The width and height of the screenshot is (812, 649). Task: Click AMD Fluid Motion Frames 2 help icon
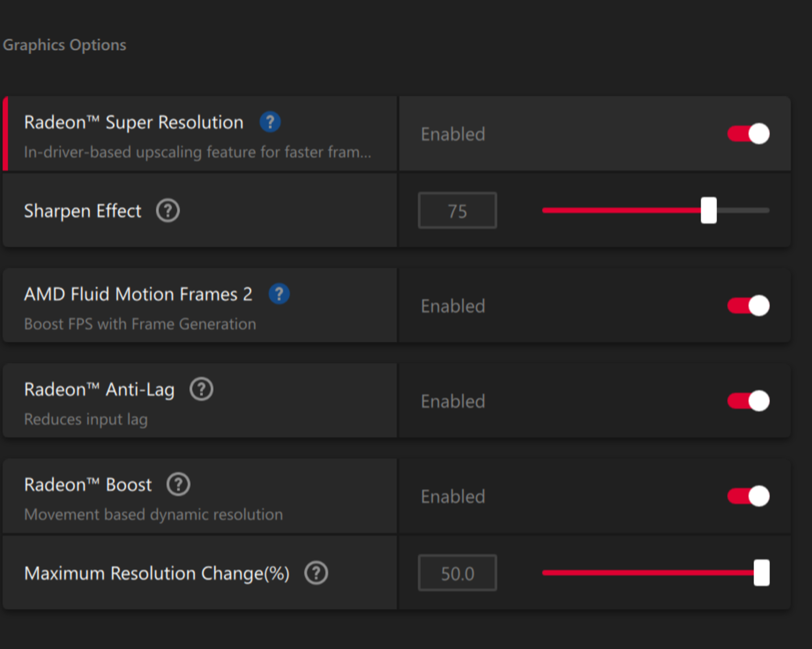(x=279, y=294)
